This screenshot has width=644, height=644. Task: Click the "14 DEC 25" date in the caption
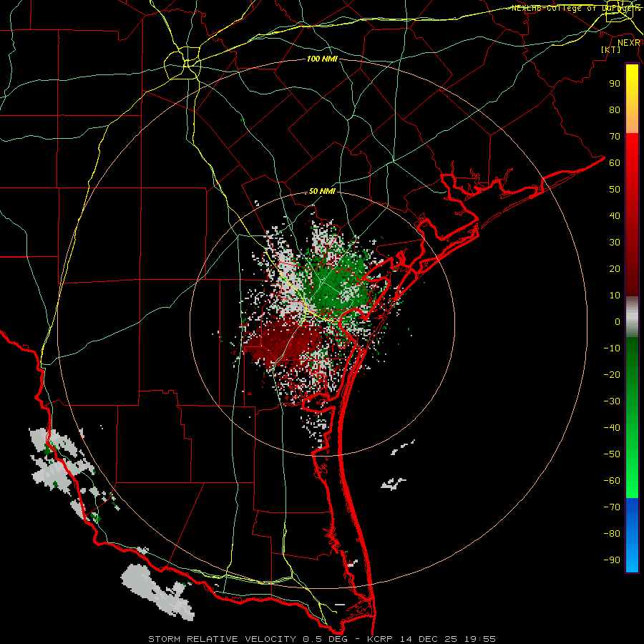[429, 639]
